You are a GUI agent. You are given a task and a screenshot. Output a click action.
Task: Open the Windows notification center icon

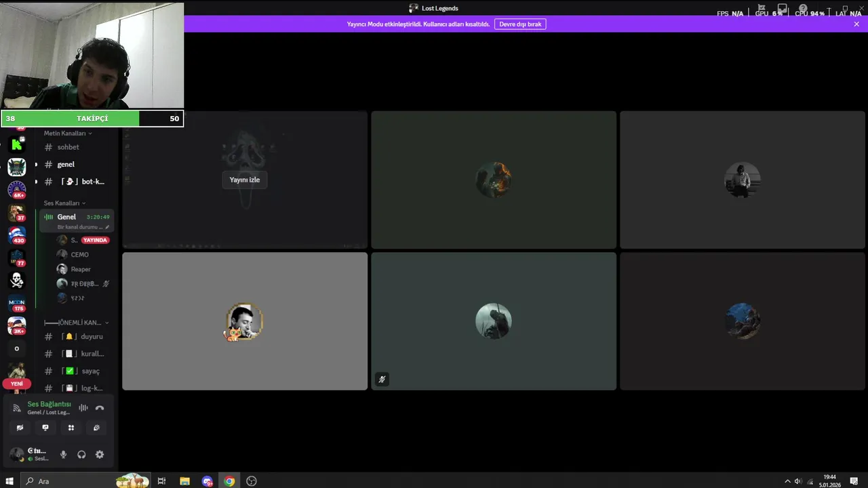[854, 481]
